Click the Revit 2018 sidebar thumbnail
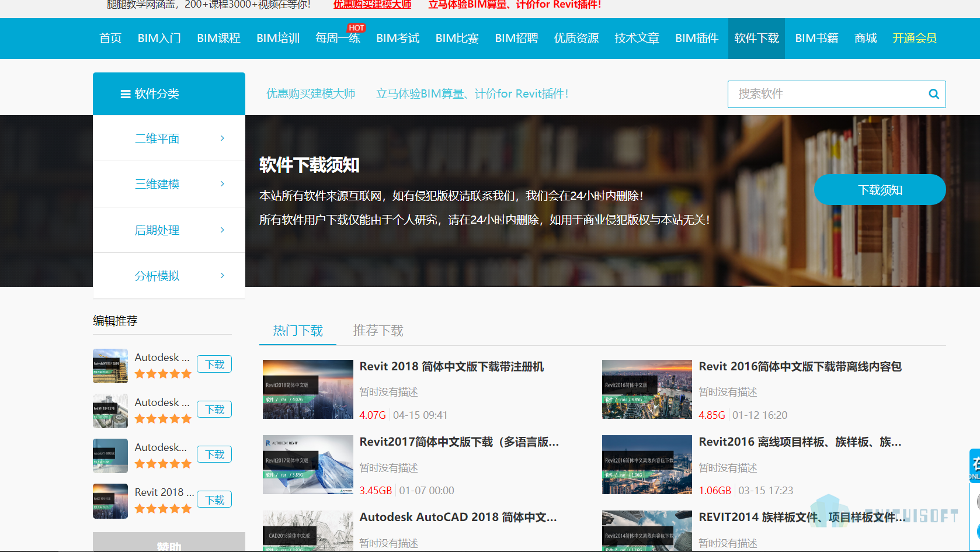Screen dimensions: 980x552 pyautogui.click(x=110, y=501)
